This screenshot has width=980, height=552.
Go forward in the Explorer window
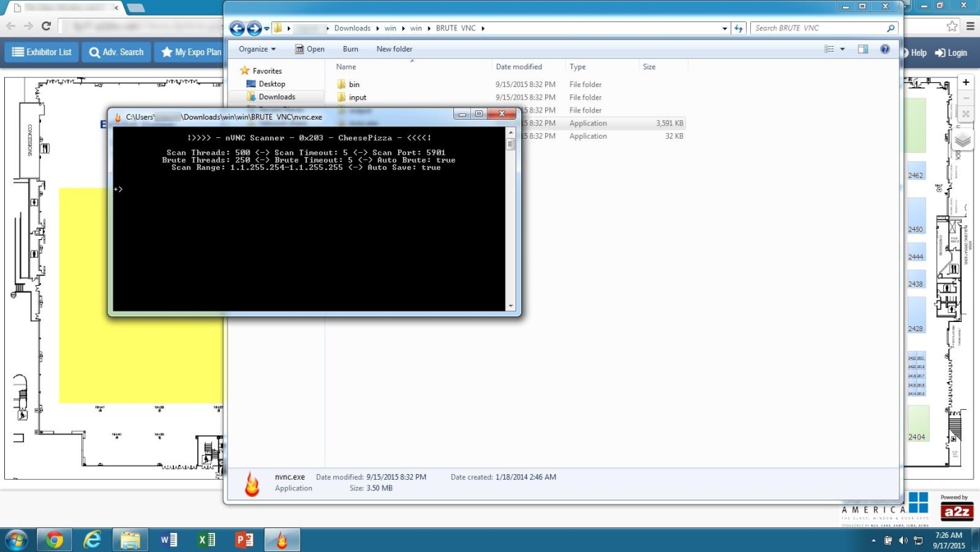click(254, 28)
